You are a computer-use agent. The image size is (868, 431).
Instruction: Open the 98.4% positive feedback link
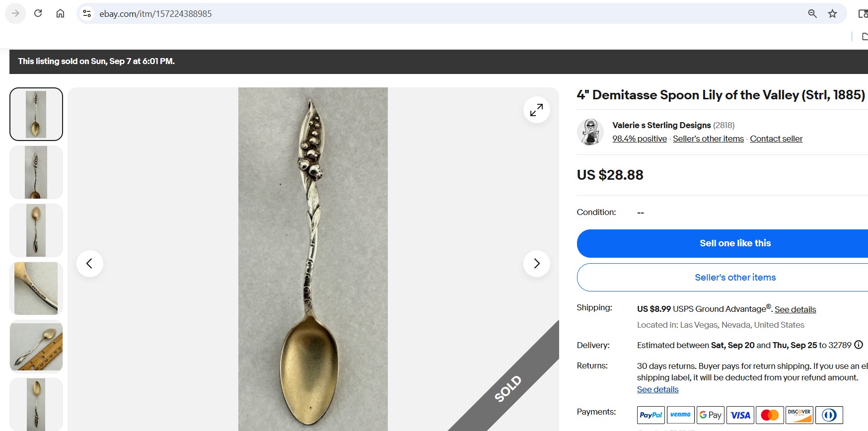640,139
